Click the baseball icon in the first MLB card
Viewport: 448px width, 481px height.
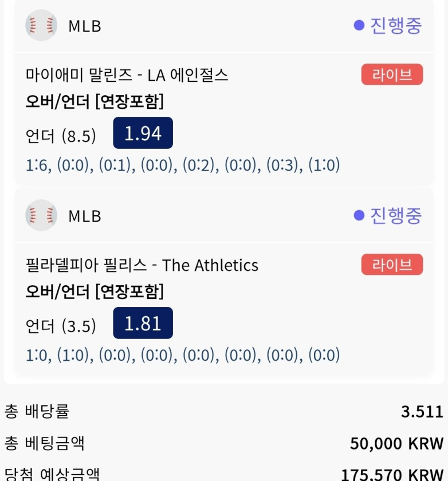tap(41, 25)
